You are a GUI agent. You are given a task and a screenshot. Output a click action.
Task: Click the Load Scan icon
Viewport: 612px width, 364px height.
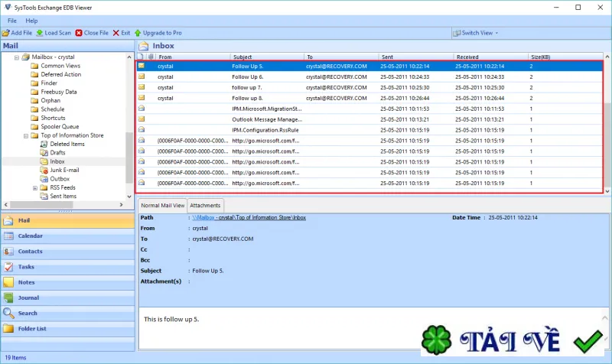(x=40, y=33)
